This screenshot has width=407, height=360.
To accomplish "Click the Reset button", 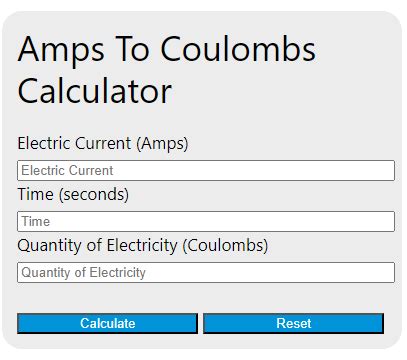I will (294, 323).
